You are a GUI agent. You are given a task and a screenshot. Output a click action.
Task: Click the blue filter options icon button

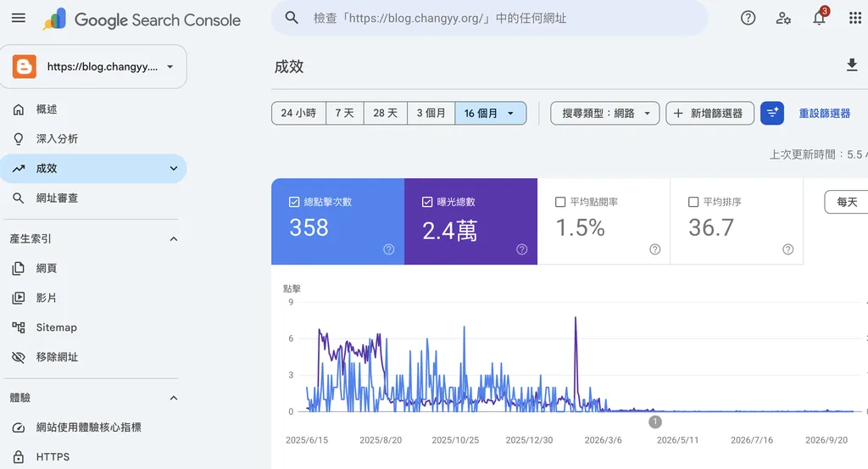[x=772, y=113]
